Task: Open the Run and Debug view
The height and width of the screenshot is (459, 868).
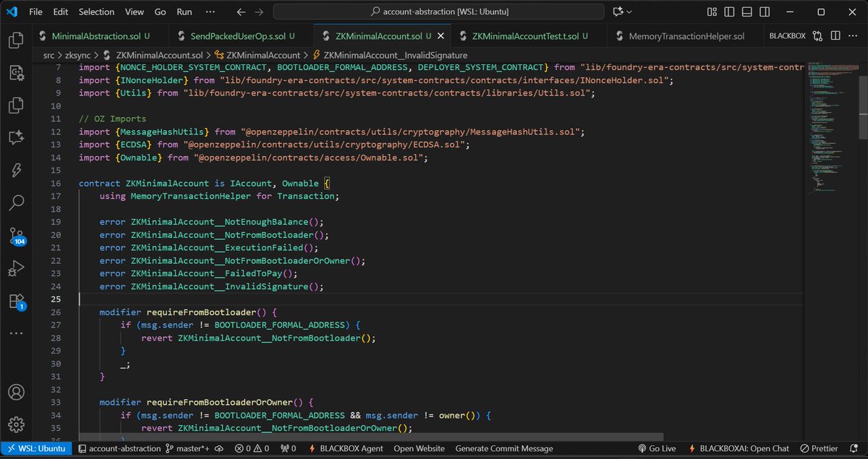Action: tap(16, 269)
